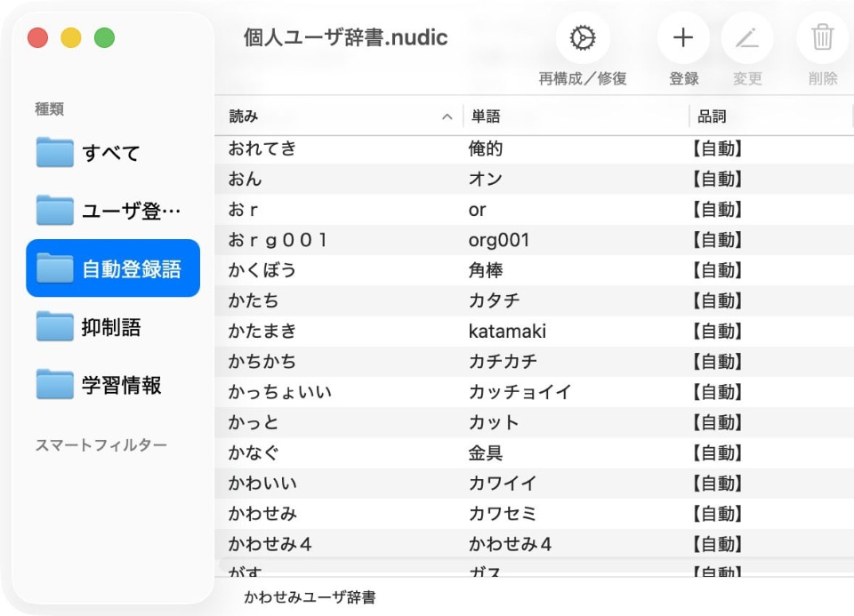Toggle sort arrow on 読み column
The height and width of the screenshot is (616, 854).
447,116
